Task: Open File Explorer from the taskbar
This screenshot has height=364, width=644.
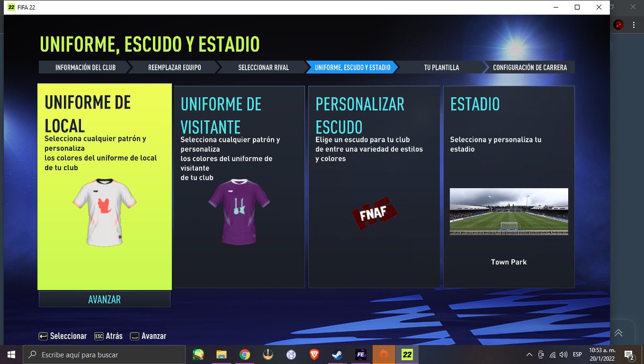Action: [221, 354]
